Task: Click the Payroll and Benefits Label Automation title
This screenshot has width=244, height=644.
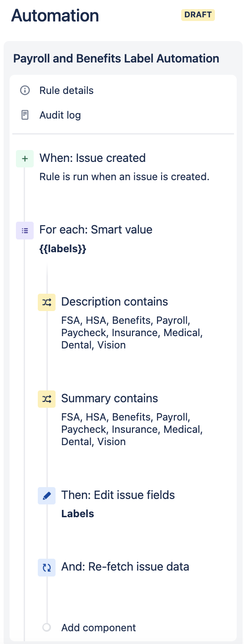Action: pyautogui.click(x=116, y=58)
